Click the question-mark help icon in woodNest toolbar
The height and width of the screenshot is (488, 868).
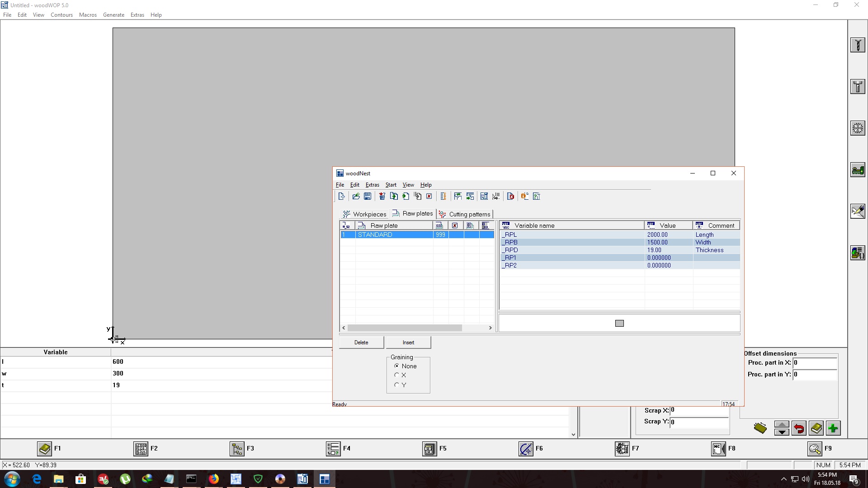[537, 196]
